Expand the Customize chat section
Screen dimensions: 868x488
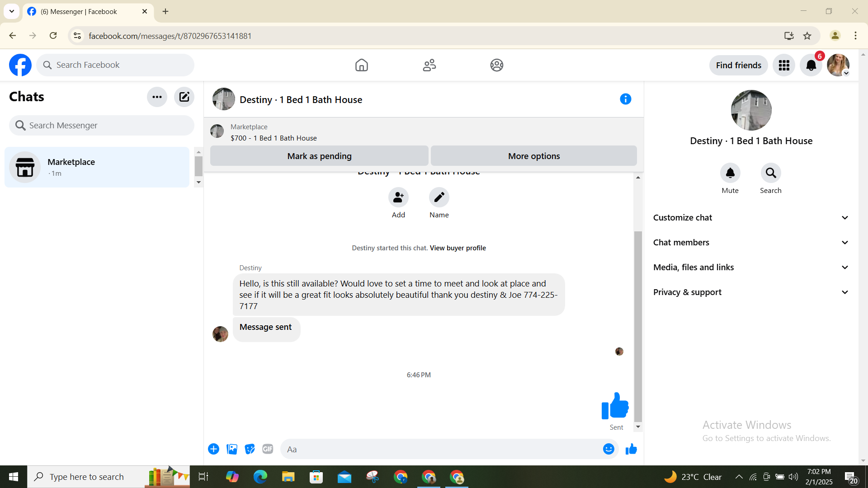pos(751,217)
